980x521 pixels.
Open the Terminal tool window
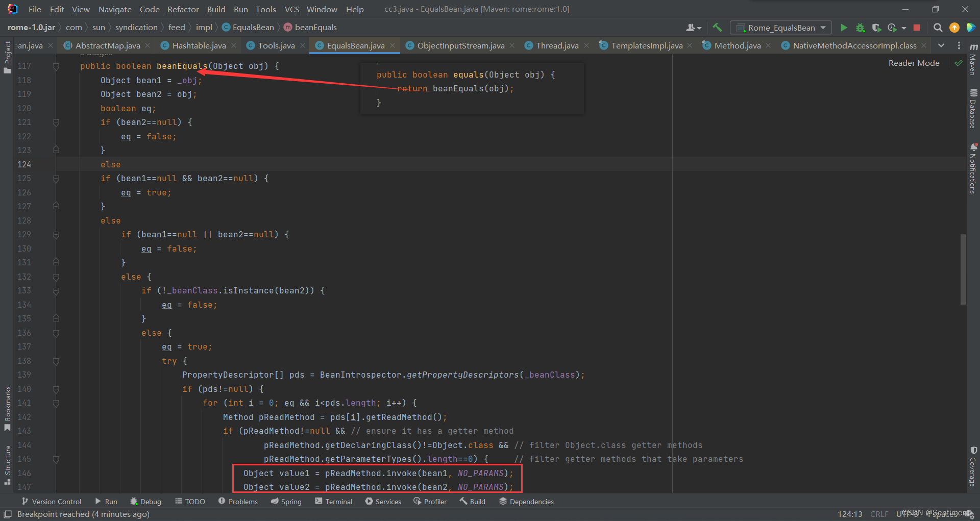334,502
